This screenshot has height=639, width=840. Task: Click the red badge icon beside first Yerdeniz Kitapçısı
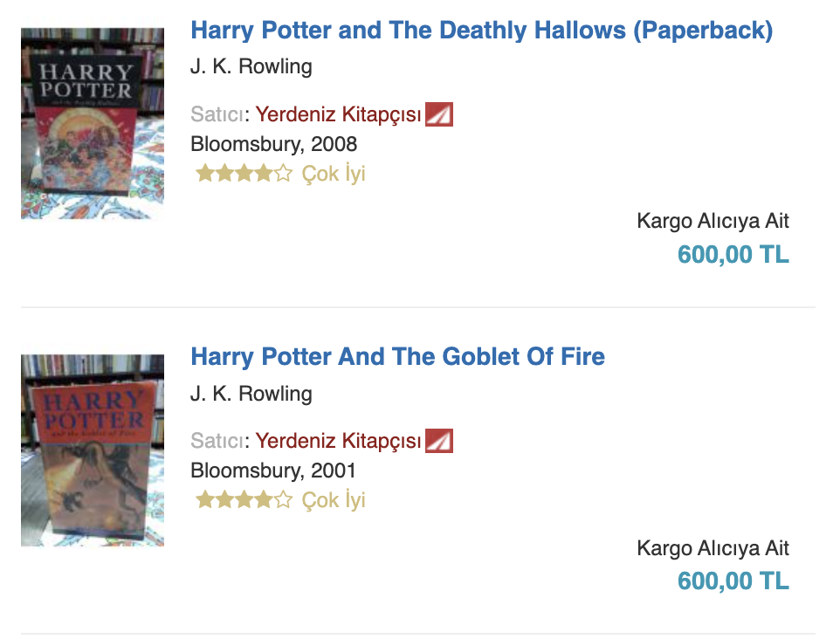click(439, 115)
